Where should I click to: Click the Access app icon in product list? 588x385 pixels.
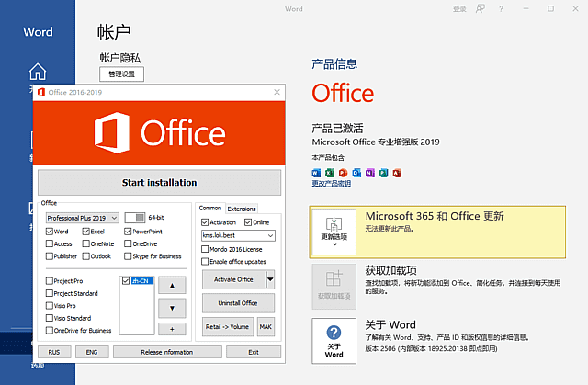click(397, 173)
